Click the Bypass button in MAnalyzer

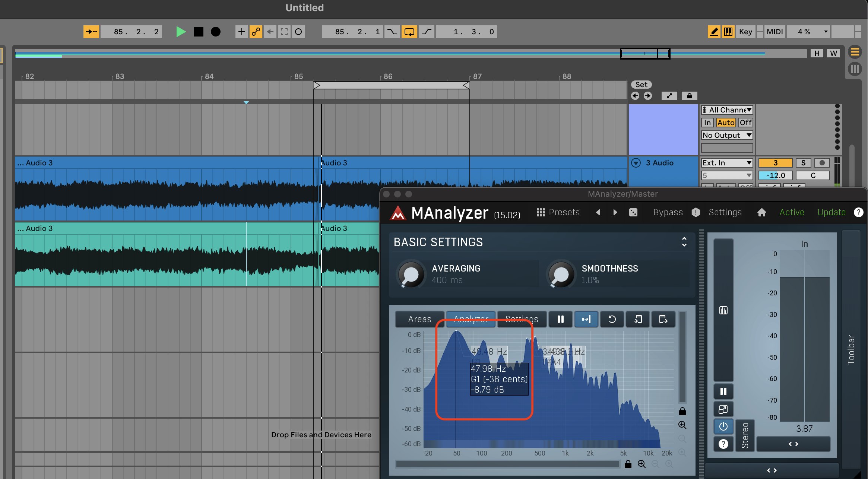(668, 212)
